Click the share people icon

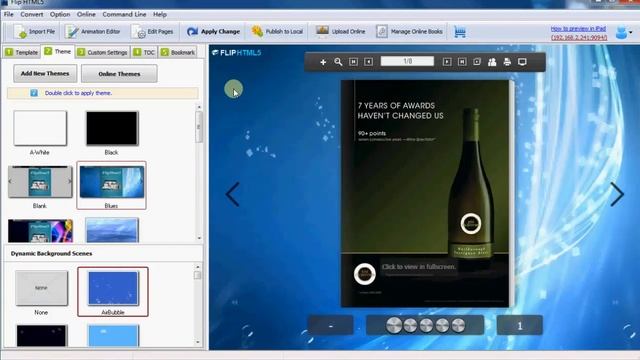pyautogui.click(x=492, y=62)
